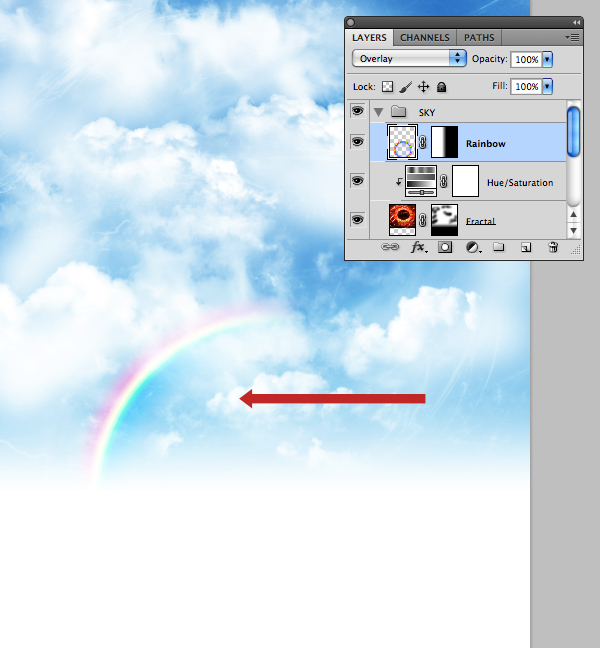Select the Rainbow layer thumbnail
The width and height of the screenshot is (600, 648).
402,142
